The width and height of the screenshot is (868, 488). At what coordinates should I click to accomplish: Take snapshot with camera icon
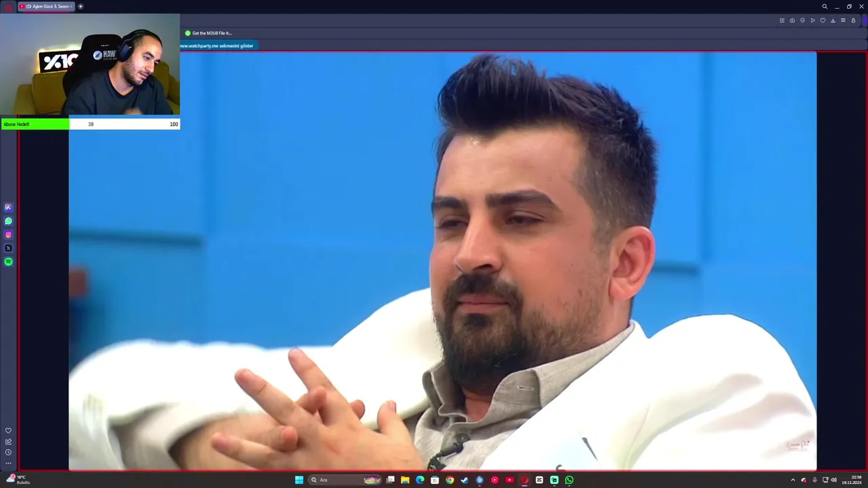792,20
